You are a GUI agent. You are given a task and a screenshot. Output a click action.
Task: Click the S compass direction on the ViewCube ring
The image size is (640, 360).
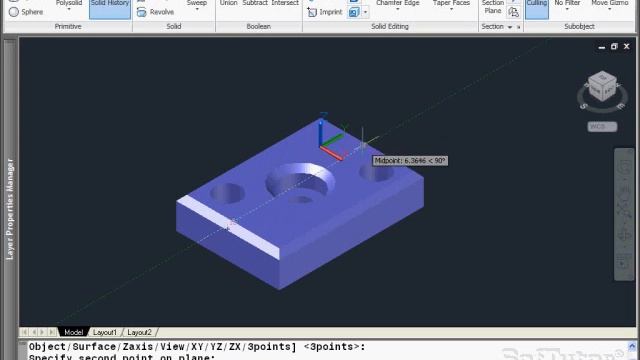(x=584, y=107)
